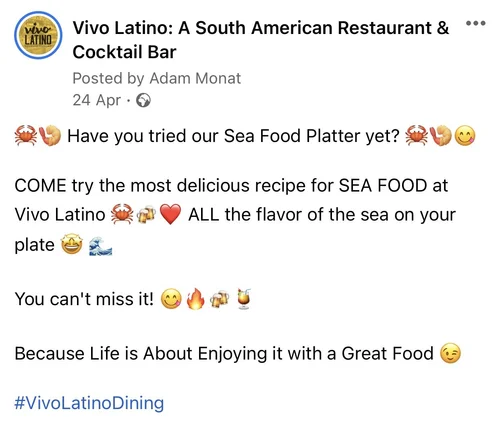Open the #VivoLatinoDining hashtag
The width and height of the screenshot is (500, 427).
point(89,403)
